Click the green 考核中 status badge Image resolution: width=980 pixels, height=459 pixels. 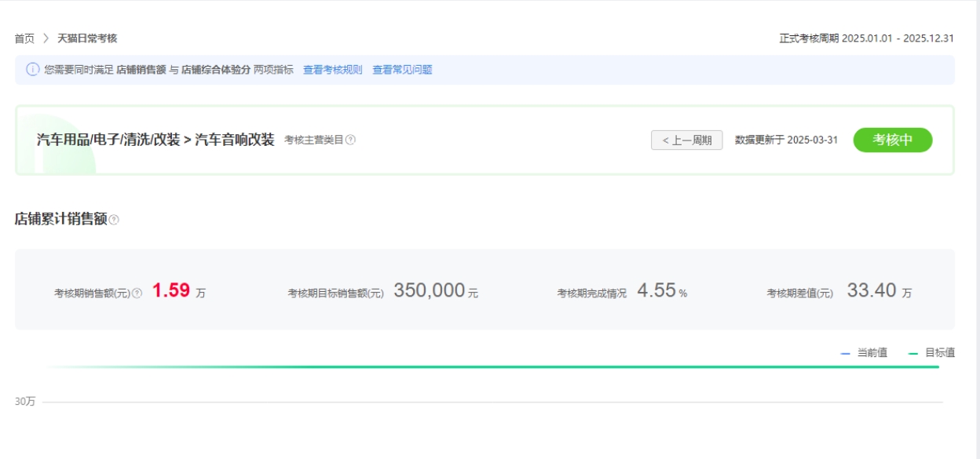[893, 140]
